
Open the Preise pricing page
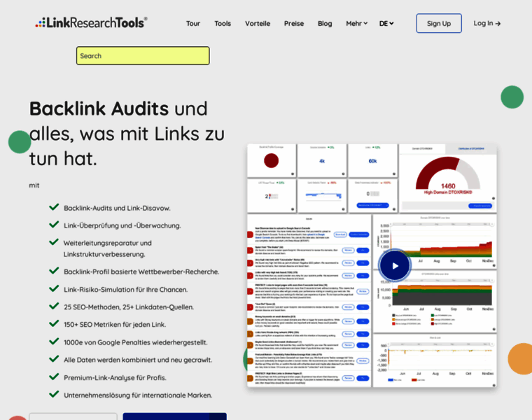point(294,23)
